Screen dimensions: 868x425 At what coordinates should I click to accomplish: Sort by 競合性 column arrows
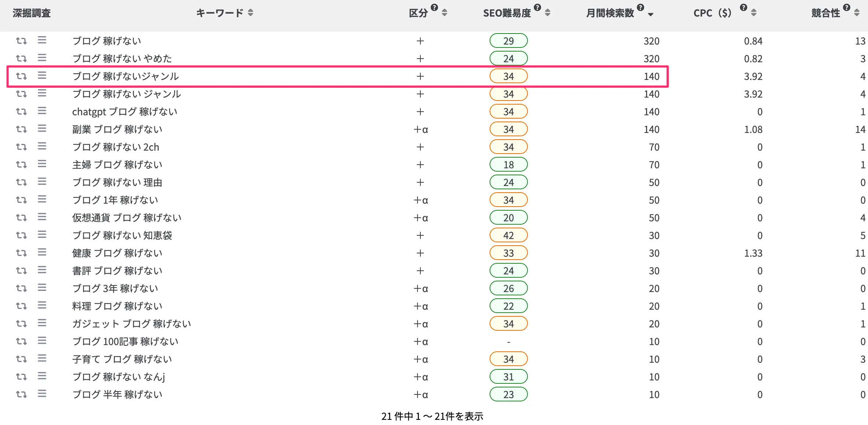(857, 13)
